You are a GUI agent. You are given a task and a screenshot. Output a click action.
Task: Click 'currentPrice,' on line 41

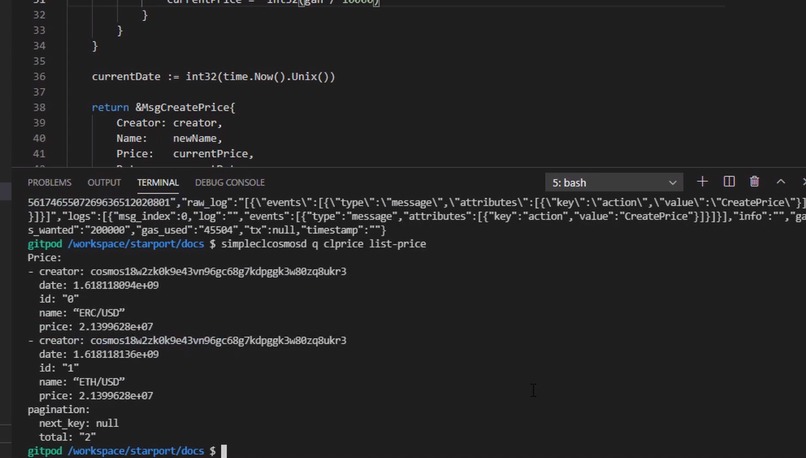pyautogui.click(x=213, y=154)
